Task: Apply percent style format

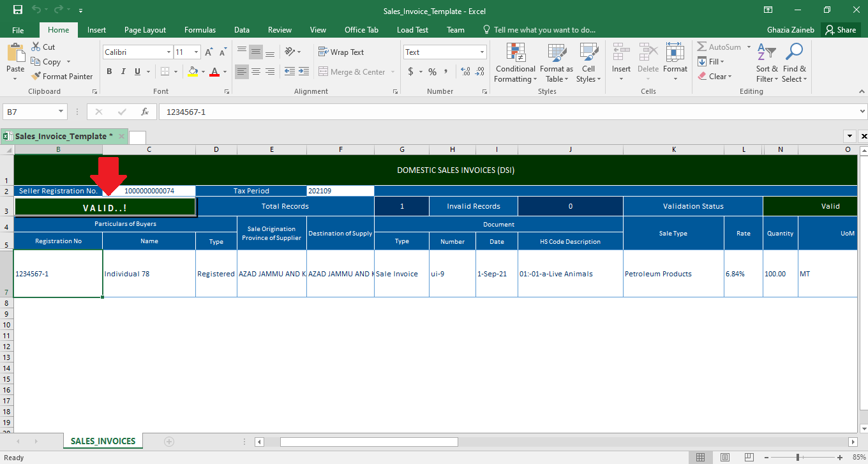Action: (x=432, y=71)
